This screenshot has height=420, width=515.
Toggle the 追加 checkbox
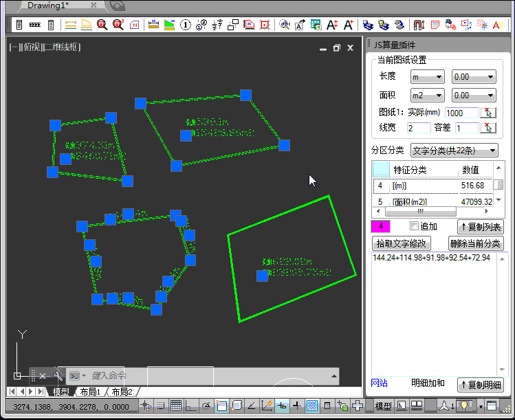[x=414, y=226]
